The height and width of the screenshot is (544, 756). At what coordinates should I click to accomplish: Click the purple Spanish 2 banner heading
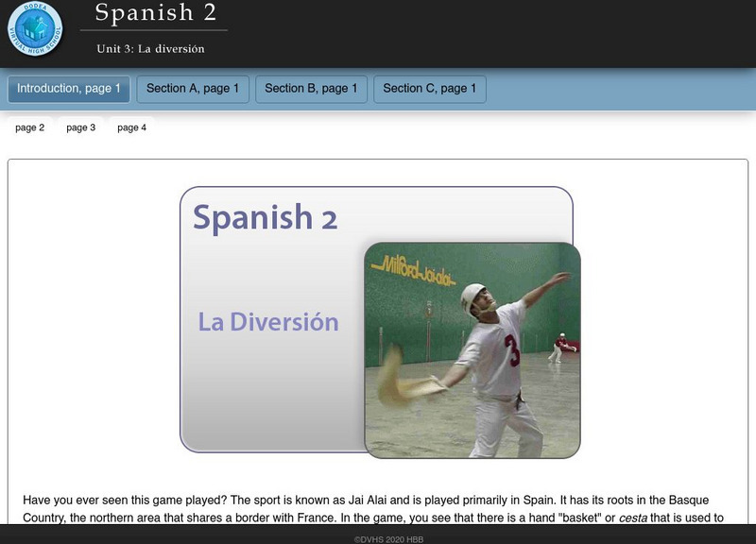265,217
